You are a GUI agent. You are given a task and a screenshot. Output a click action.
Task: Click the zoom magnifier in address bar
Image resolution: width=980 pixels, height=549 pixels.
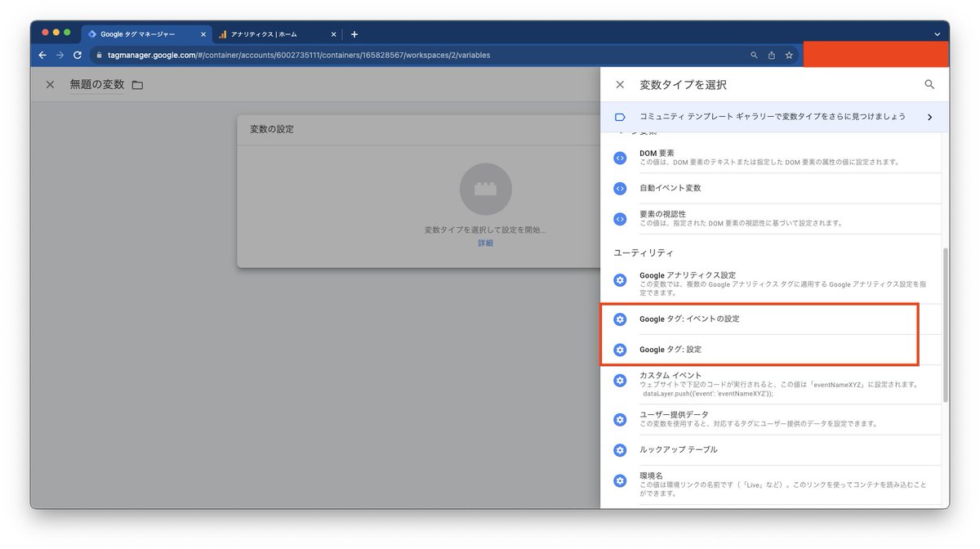[754, 56]
